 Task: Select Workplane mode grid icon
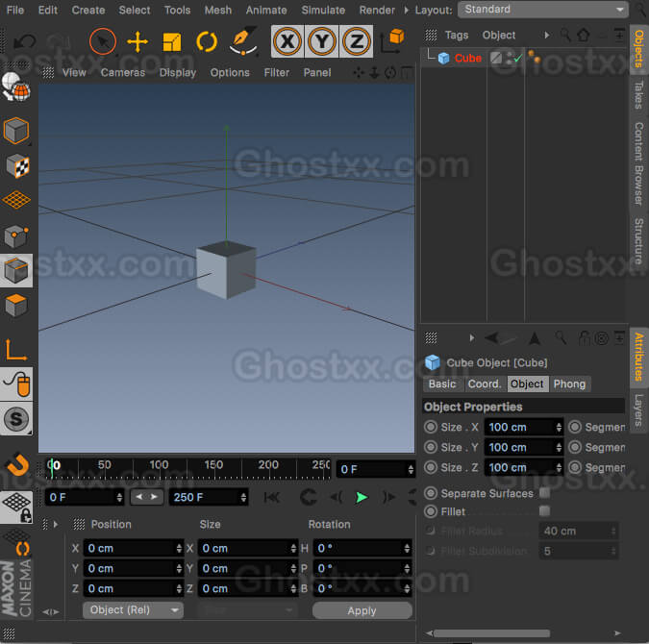[16, 200]
